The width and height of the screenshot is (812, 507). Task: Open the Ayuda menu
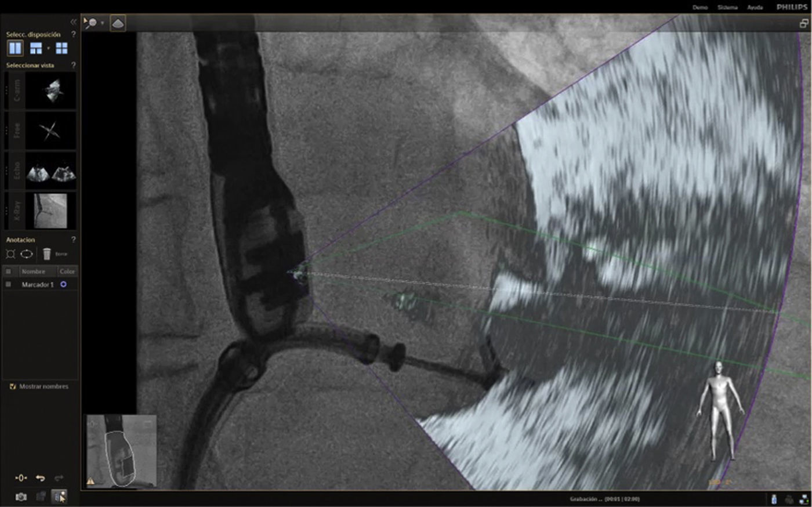coord(755,8)
